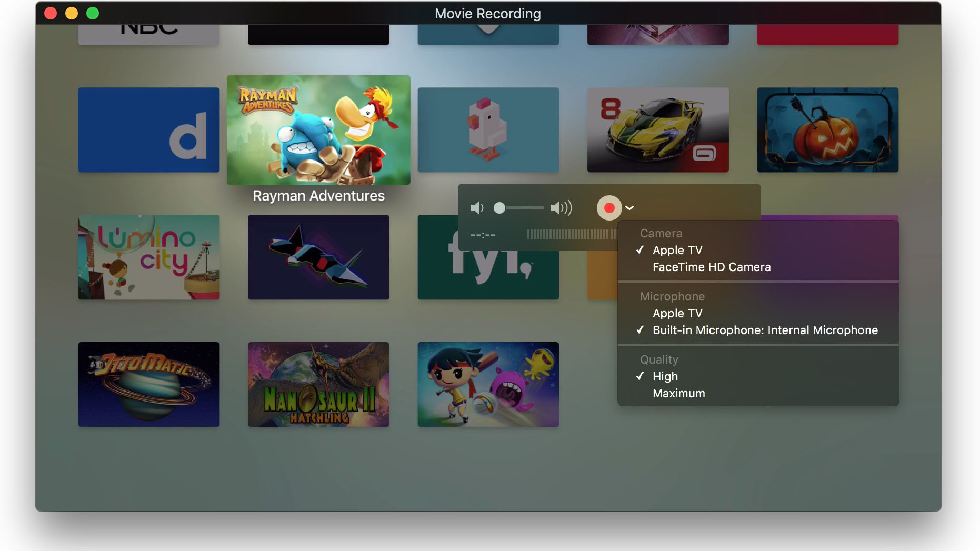The image size is (980, 551).
Task: Collapse the Camera selection menu
Action: click(x=661, y=233)
